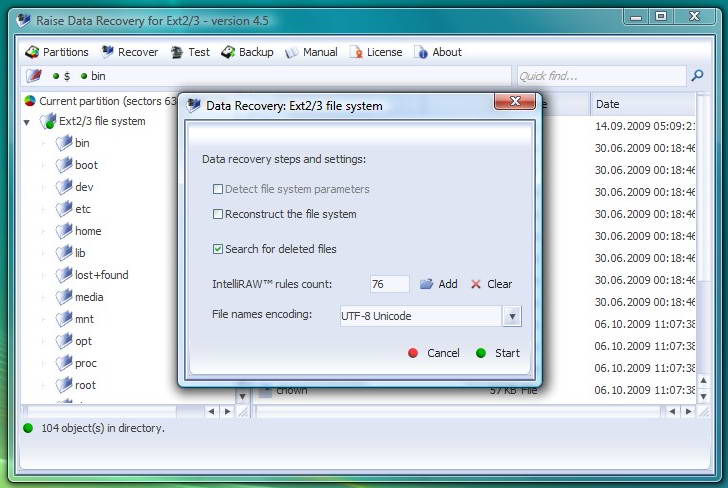The image size is (728, 488).
Task: Select the dev folder icon
Action: tap(64, 187)
